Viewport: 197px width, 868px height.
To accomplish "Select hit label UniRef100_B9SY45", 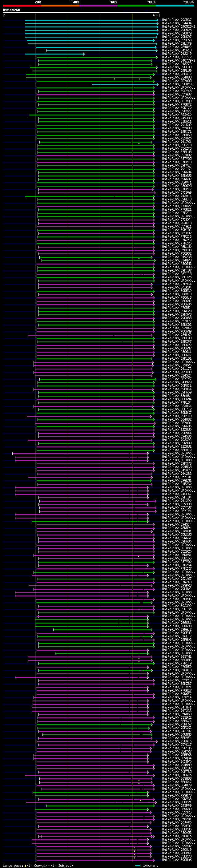I will (x=177, y=91).
